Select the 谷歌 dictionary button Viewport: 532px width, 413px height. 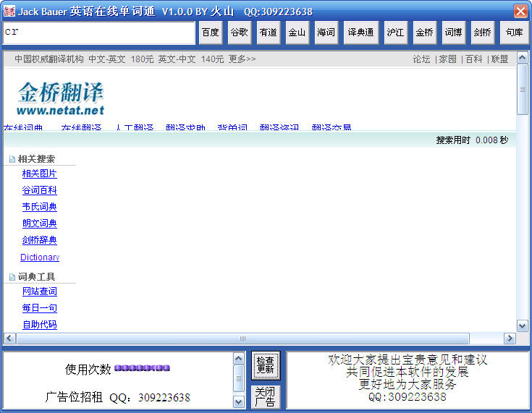(x=239, y=33)
